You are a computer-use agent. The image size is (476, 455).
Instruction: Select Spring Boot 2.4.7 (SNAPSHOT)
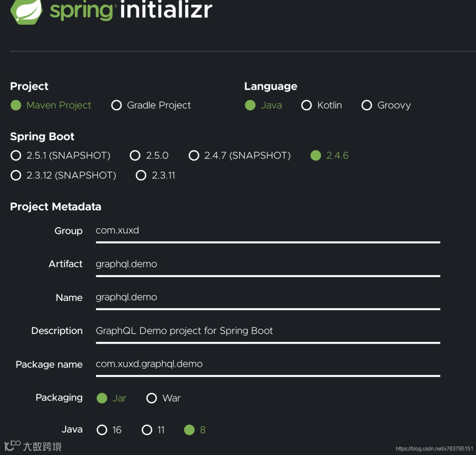pyautogui.click(x=194, y=155)
